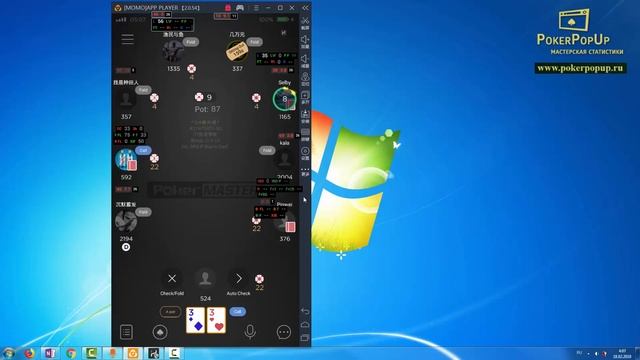640x360 pixels.
Task: Open the hand history list icon
Action: [x=126, y=332]
